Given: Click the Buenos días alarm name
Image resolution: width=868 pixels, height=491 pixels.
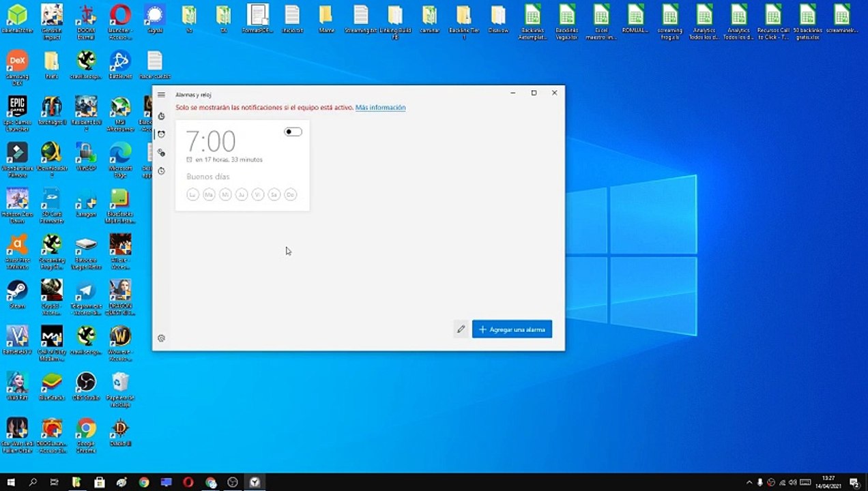Looking at the screenshot, I should (x=208, y=177).
